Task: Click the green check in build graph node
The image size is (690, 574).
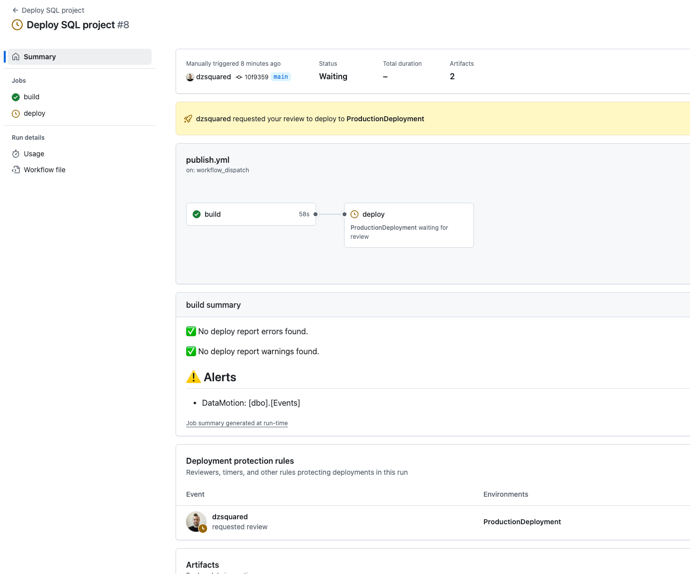Action: coord(197,214)
